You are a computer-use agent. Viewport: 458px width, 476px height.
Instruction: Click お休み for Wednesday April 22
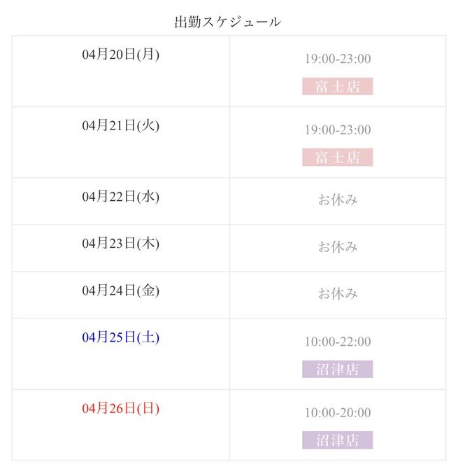pyautogui.click(x=337, y=200)
